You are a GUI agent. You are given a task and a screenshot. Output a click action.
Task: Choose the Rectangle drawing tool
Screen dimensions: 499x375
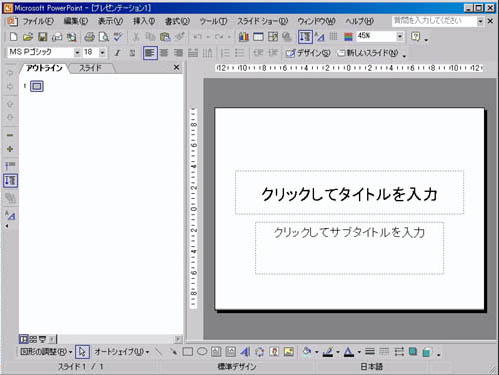click(x=188, y=352)
